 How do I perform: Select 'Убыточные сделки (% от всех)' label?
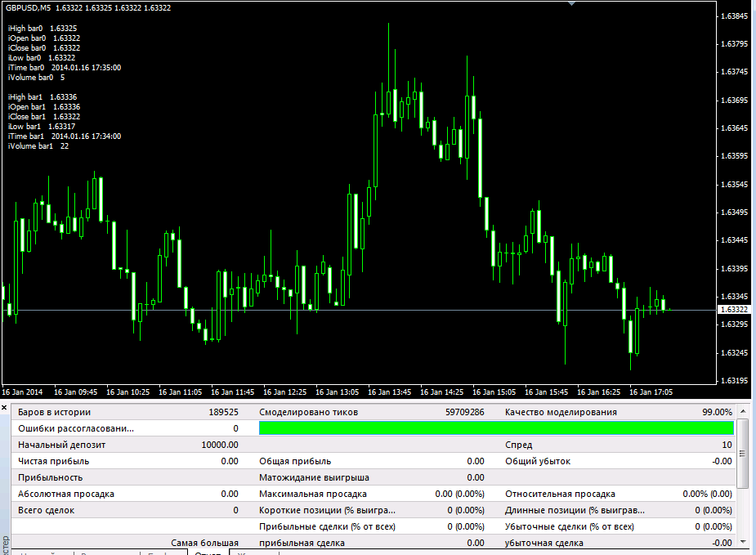click(x=569, y=527)
